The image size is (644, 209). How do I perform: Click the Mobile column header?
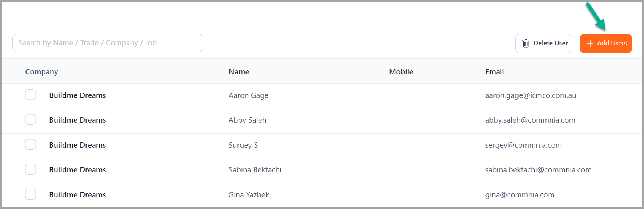[401, 72]
